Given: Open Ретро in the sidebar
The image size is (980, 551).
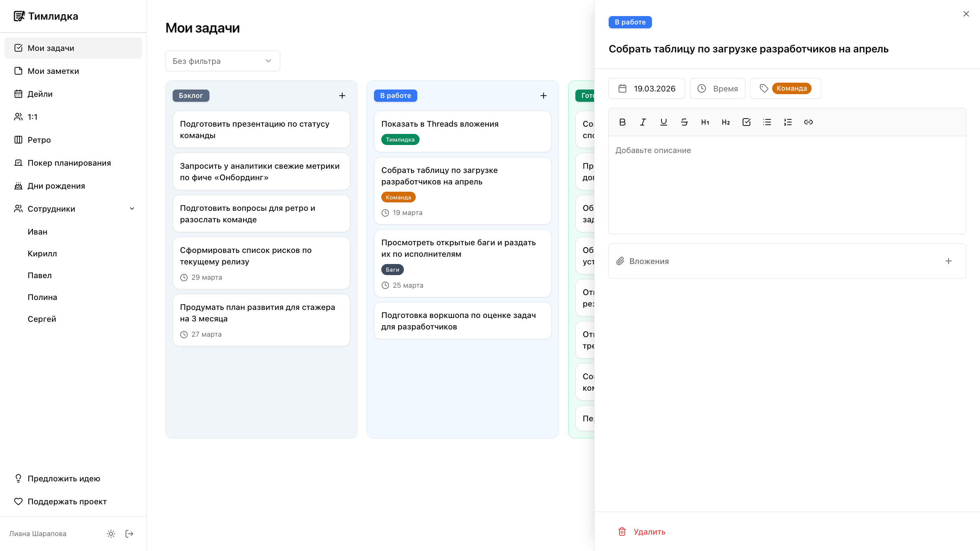Looking at the screenshot, I should (39, 140).
